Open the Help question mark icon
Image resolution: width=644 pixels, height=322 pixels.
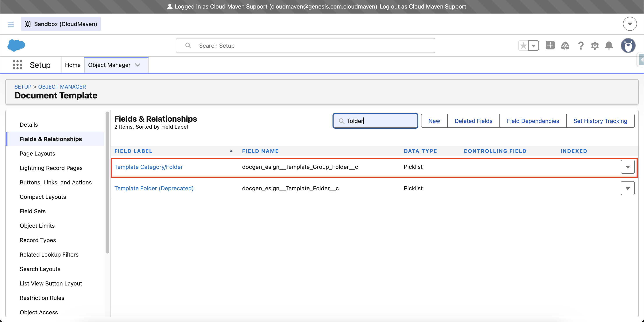click(x=581, y=45)
